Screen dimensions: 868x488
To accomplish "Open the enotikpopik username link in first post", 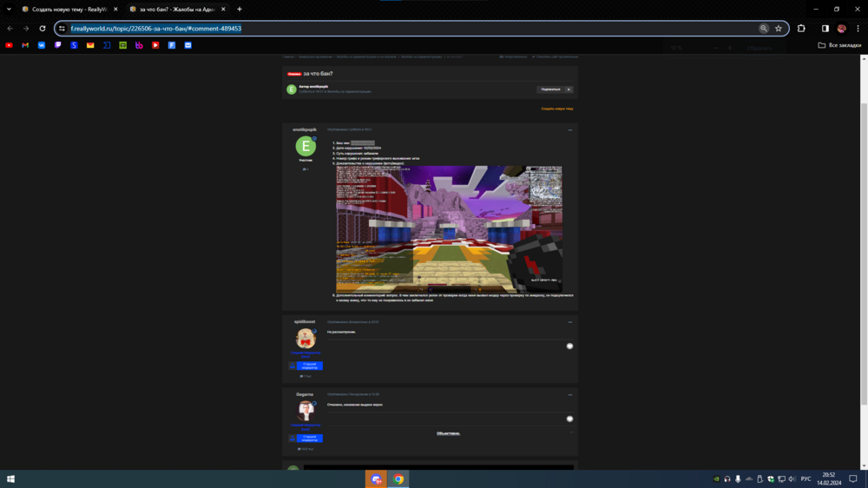I will pos(305,129).
